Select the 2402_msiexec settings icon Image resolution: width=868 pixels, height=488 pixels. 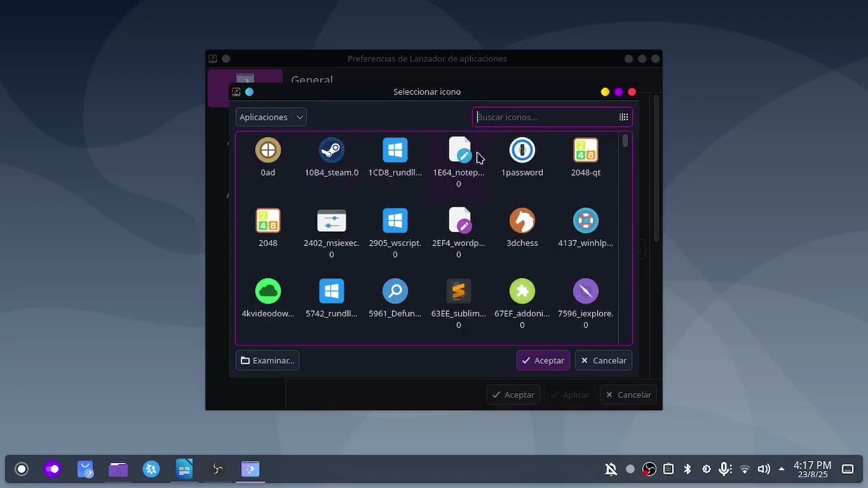click(x=332, y=221)
